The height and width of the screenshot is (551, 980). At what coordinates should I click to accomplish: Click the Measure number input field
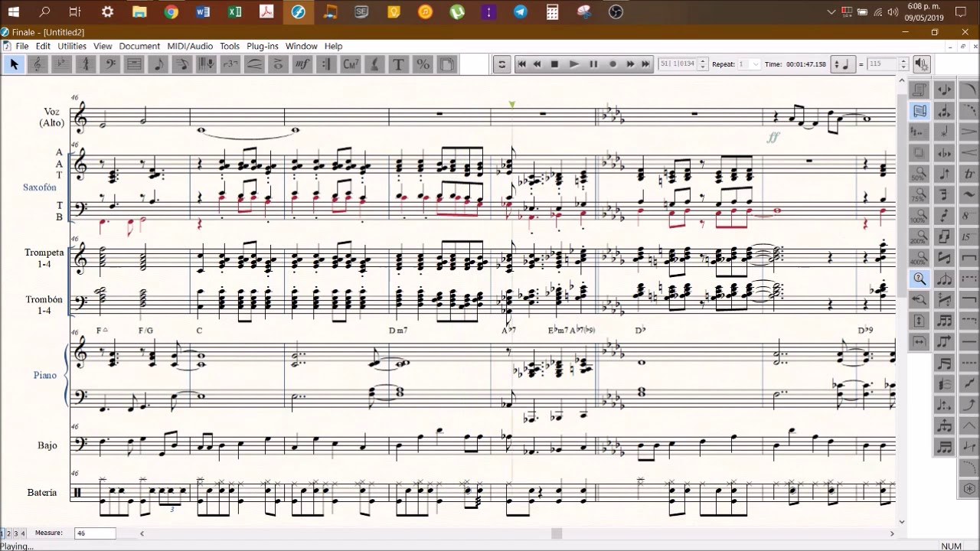tap(95, 533)
